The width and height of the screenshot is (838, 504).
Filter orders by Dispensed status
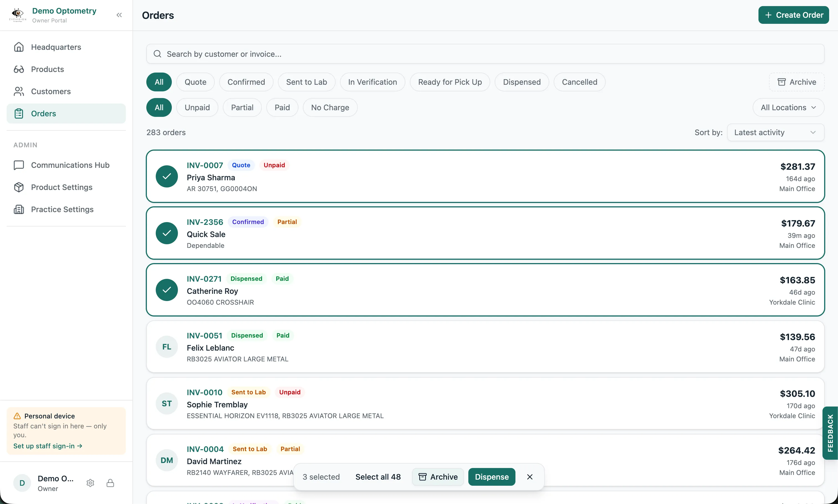(x=522, y=82)
